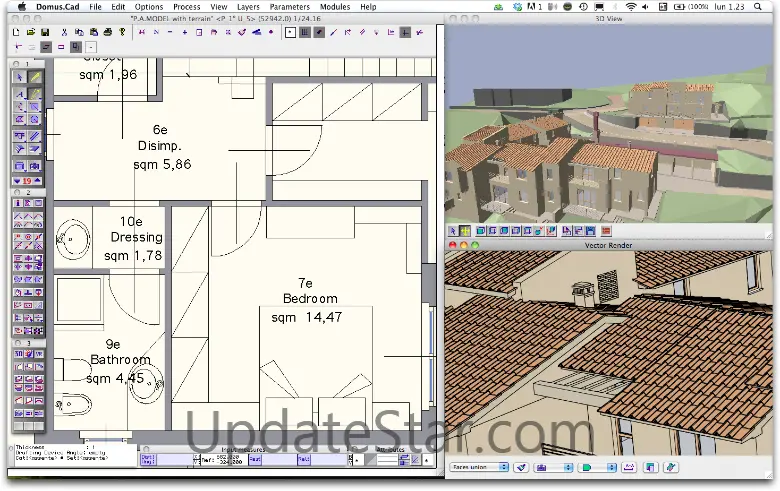780x491 pixels.
Task: Cut selection with scissors icon
Action: [64, 32]
